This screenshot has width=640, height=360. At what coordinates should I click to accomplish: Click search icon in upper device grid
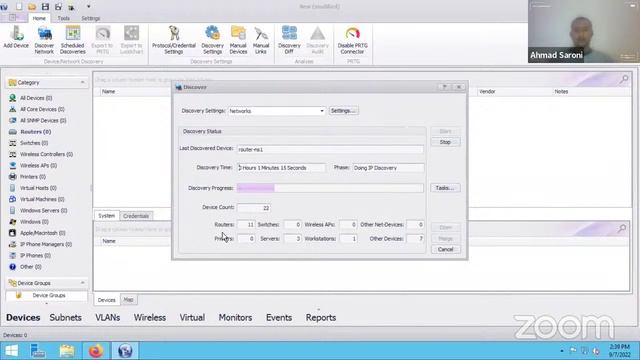coord(624,79)
